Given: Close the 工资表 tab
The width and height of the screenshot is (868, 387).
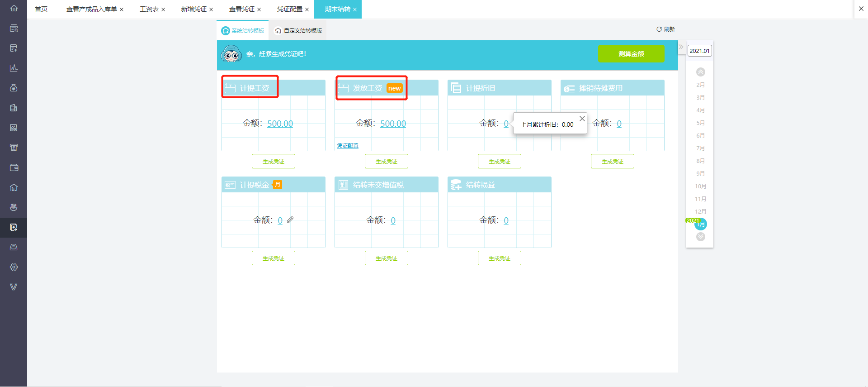Looking at the screenshot, I should pos(163,10).
